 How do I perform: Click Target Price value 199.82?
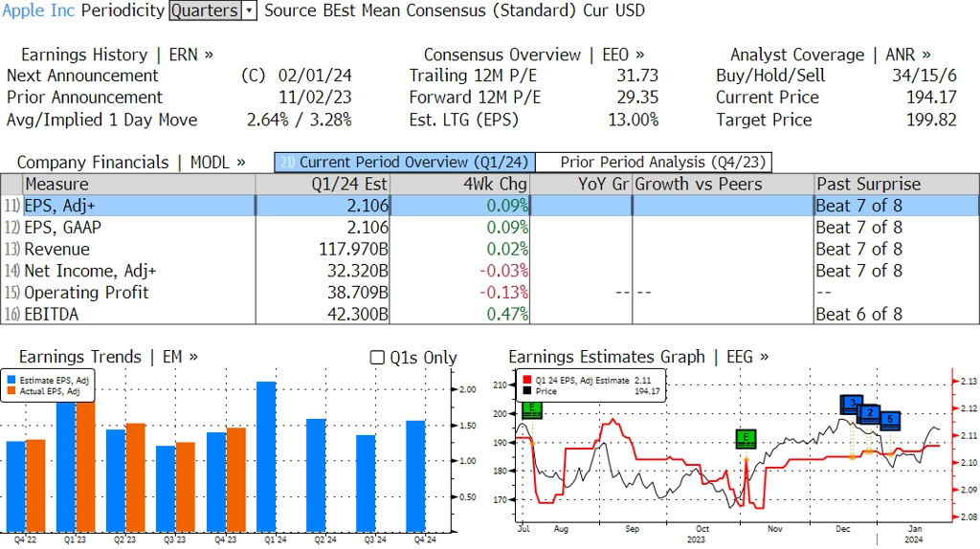point(931,120)
